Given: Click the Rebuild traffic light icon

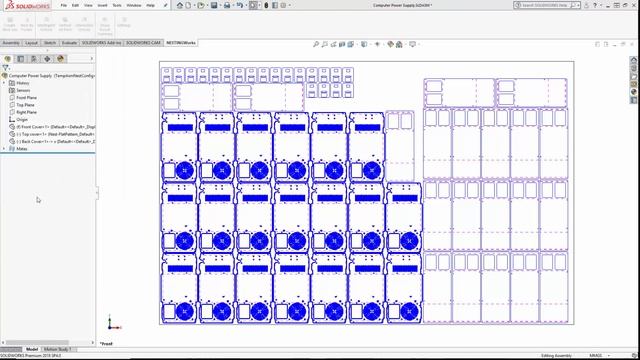Looking at the screenshot, I should 266,5.
